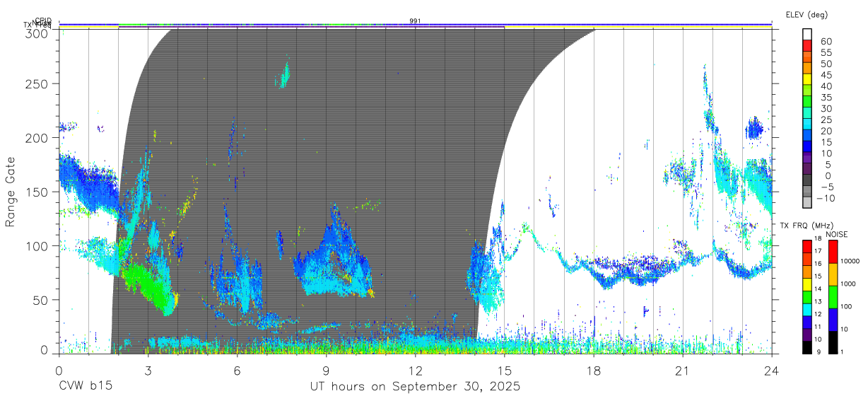Click the '18' tick label on UT hours axis

[x=594, y=370]
